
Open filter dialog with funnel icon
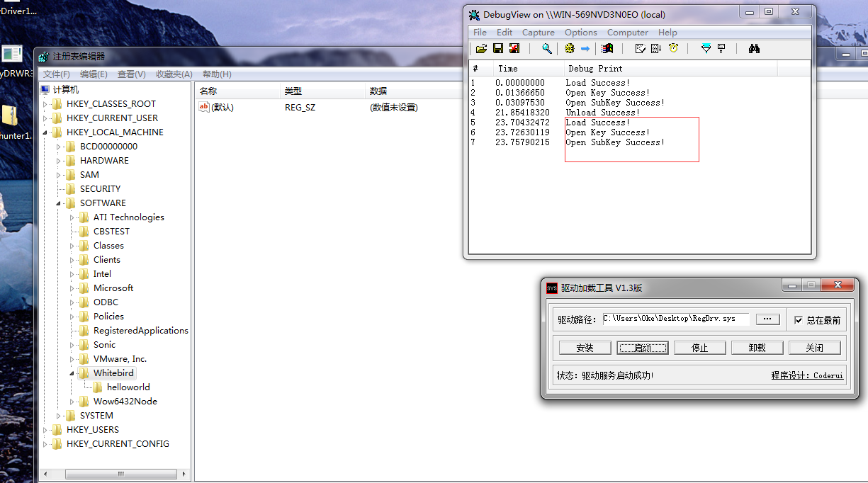(706, 48)
